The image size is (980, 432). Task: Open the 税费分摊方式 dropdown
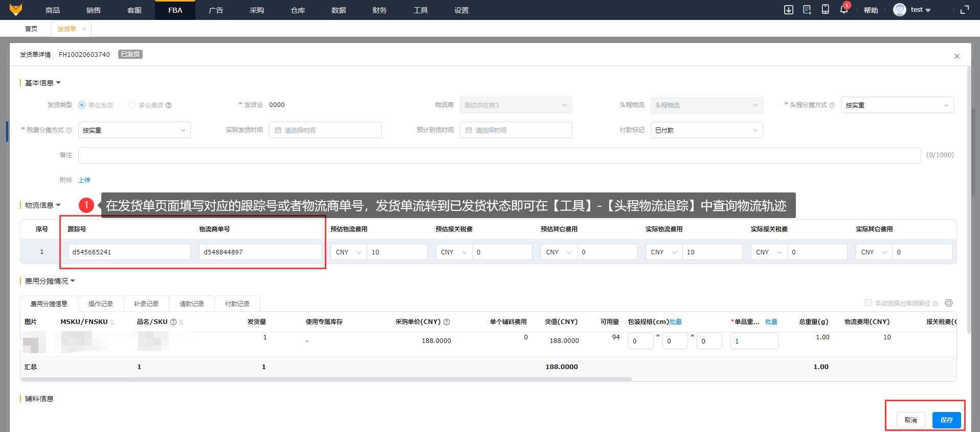[x=134, y=130]
